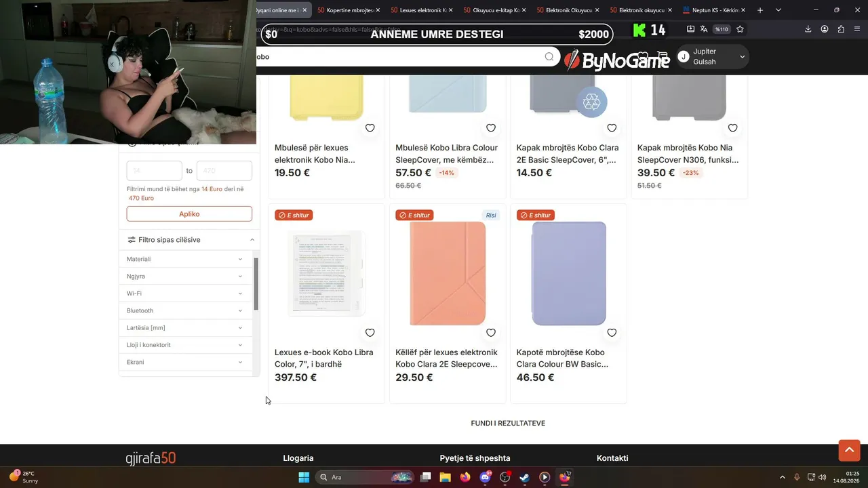This screenshot has height=488, width=868.
Task: Click the minimum price input field
Action: 155,171
